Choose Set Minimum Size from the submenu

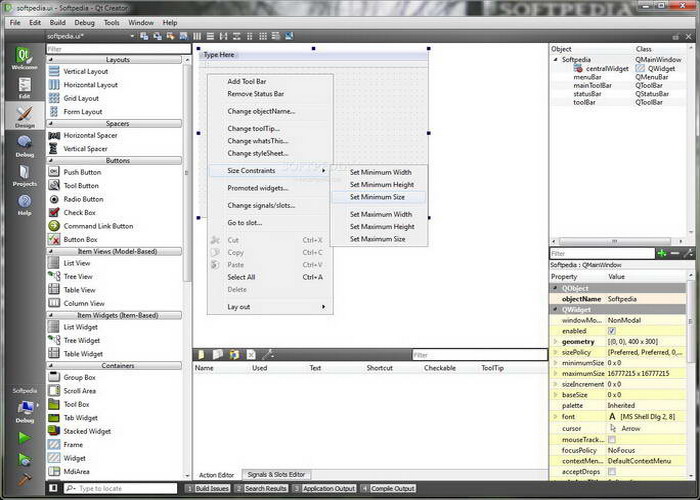[377, 197]
